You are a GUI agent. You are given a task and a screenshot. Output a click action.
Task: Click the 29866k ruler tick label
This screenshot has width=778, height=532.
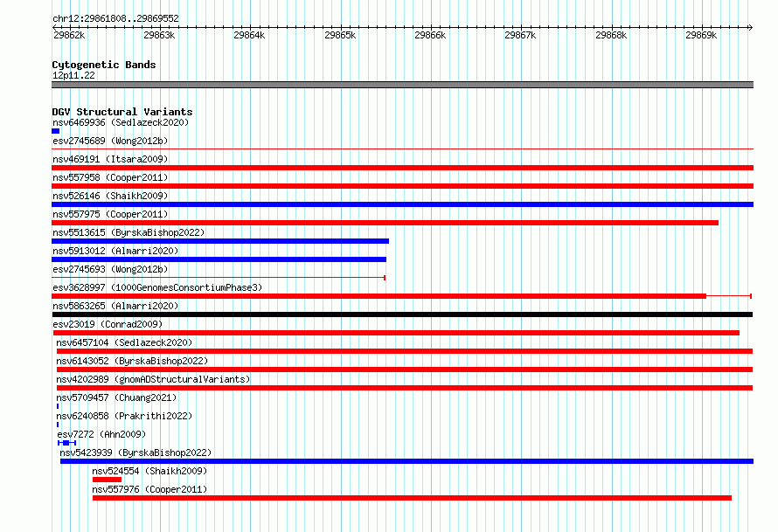[430, 35]
